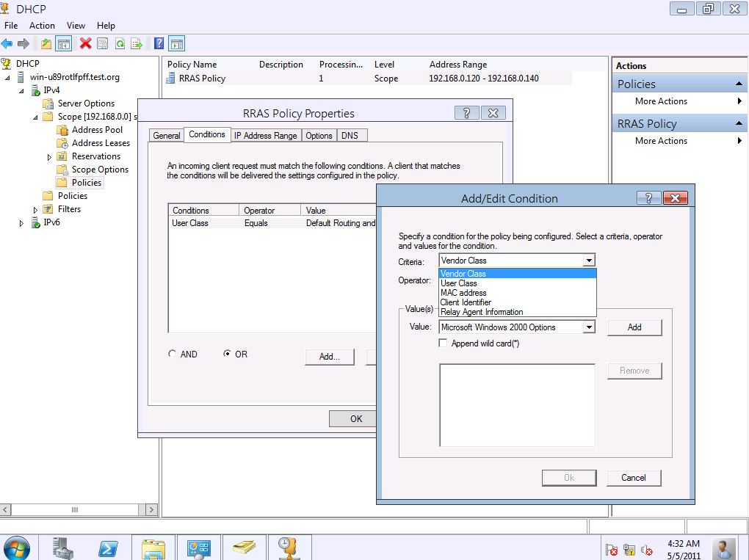Delete using the red X toolbar icon
749x560 pixels.
tap(86, 44)
